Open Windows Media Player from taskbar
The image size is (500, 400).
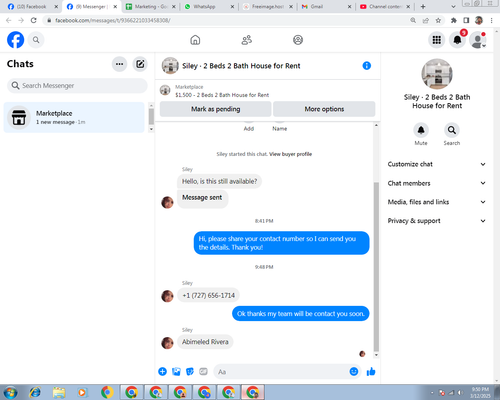82,392
